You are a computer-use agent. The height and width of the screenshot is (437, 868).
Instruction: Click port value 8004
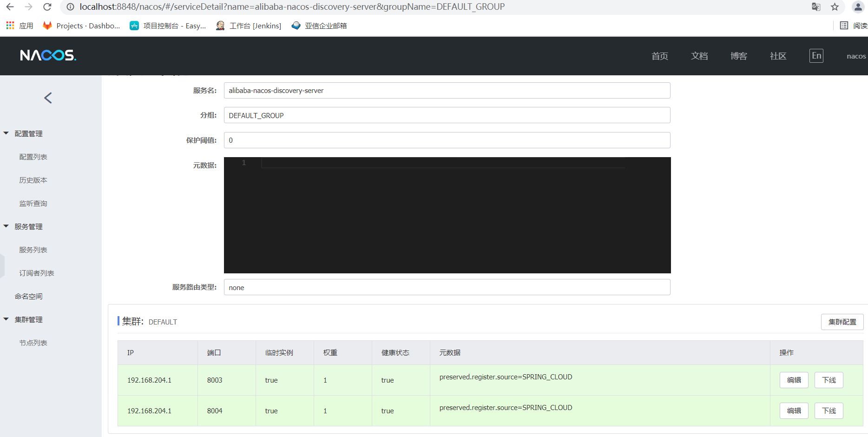coord(215,411)
